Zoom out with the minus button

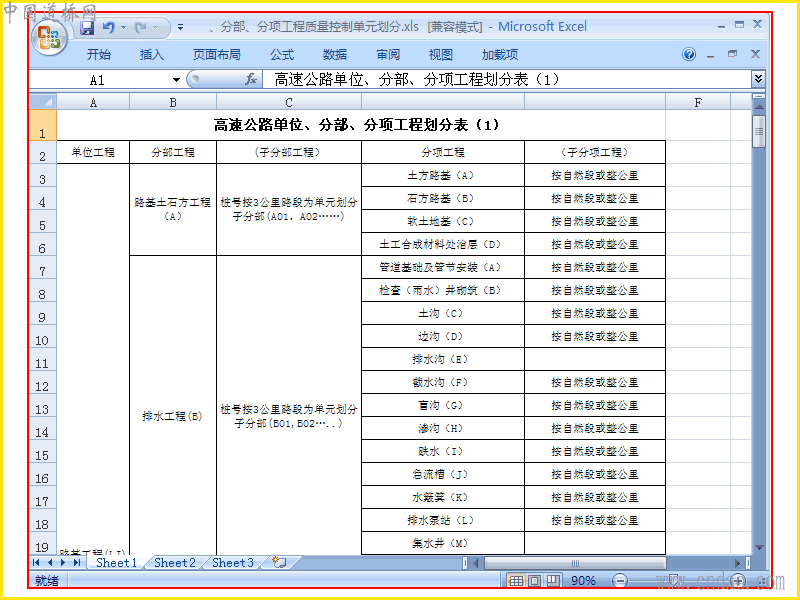click(620, 580)
